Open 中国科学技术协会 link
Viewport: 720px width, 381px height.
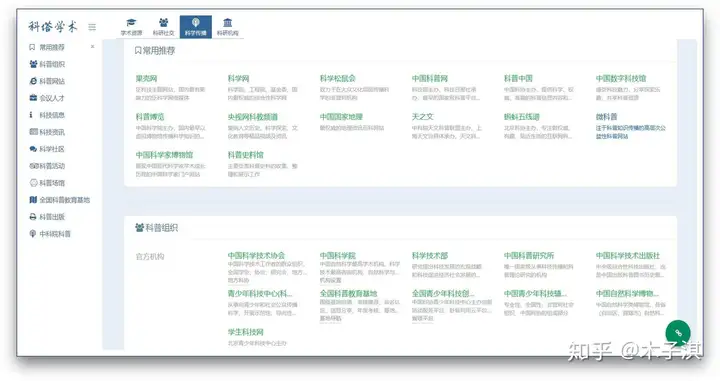(256, 256)
